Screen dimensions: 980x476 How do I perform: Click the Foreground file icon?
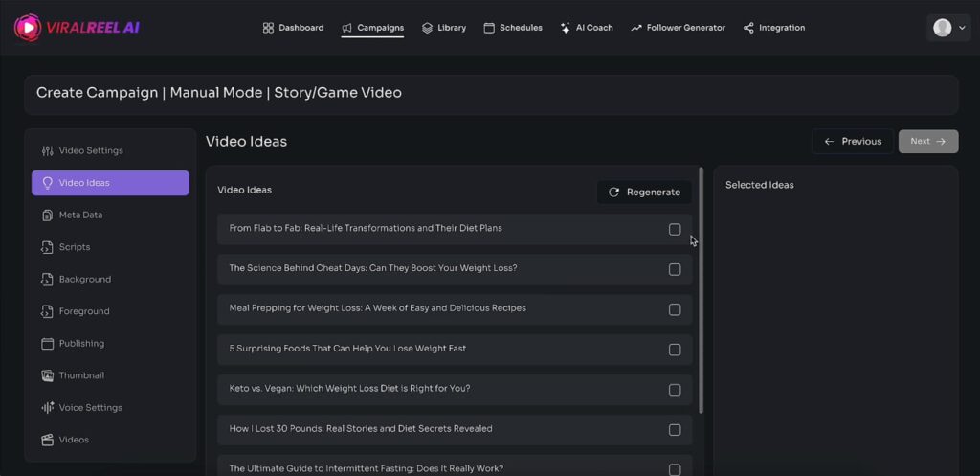pos(48,311)
